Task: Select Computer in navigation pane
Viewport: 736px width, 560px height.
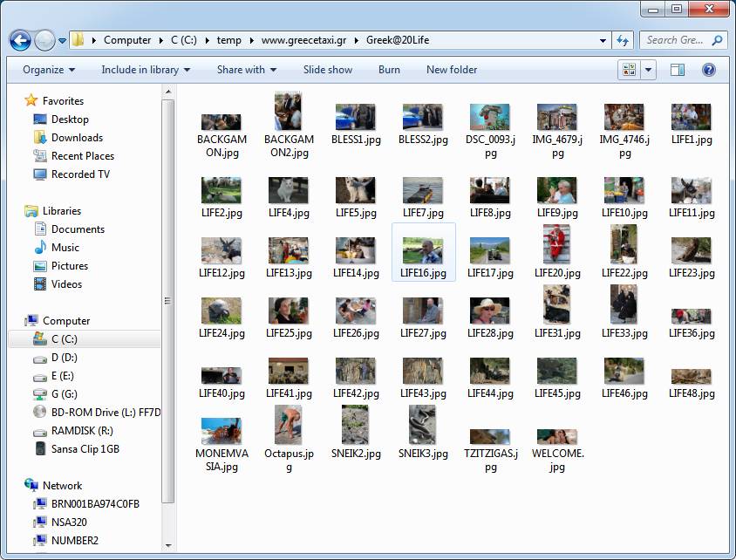Action: 66,321
